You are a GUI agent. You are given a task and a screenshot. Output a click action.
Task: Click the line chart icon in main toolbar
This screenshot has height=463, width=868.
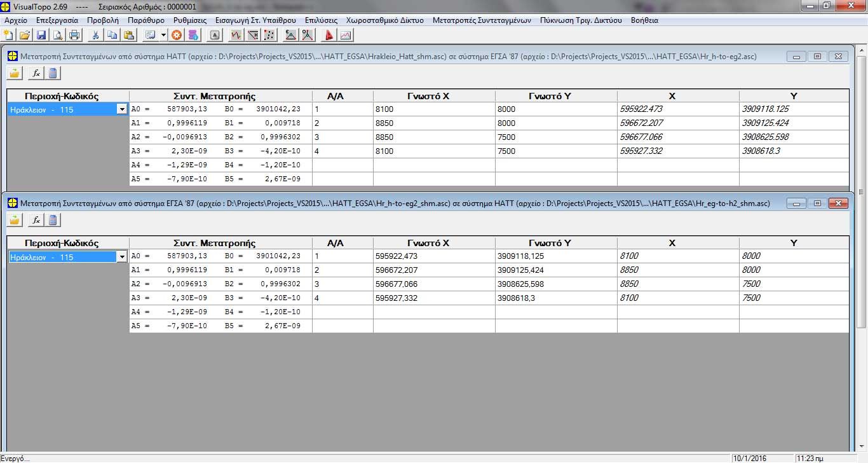point(346,35)
